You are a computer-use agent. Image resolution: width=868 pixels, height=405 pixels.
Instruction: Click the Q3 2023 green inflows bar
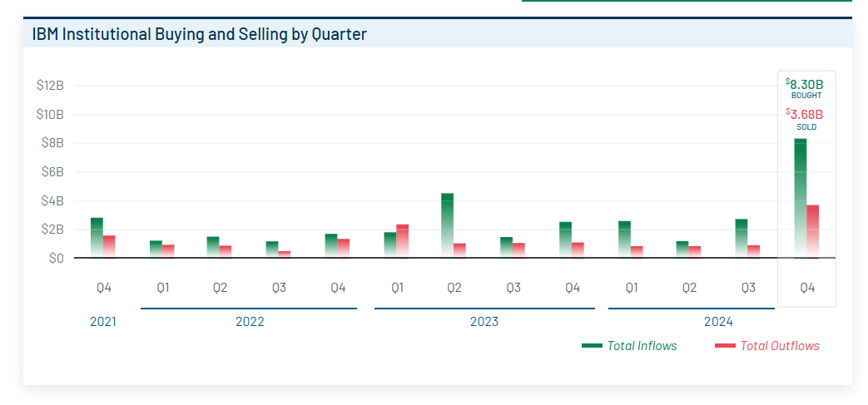[506, 247]
